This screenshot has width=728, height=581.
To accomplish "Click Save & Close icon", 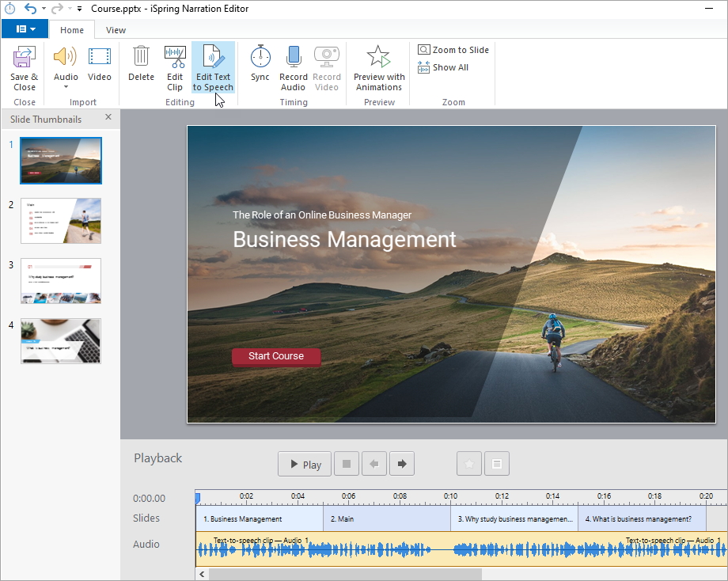I will point(25,57).
